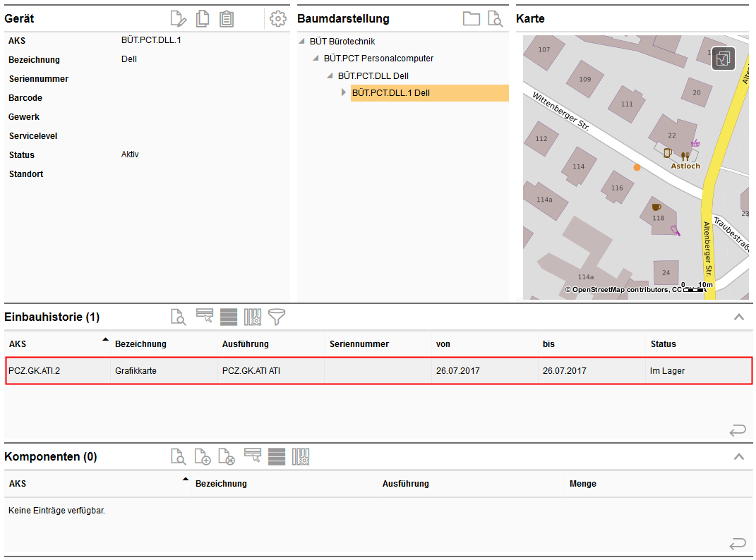Select the PCZ.GK.ATI.2 Grafikkarte table row
756x560 pixels.
click(378, 371)
